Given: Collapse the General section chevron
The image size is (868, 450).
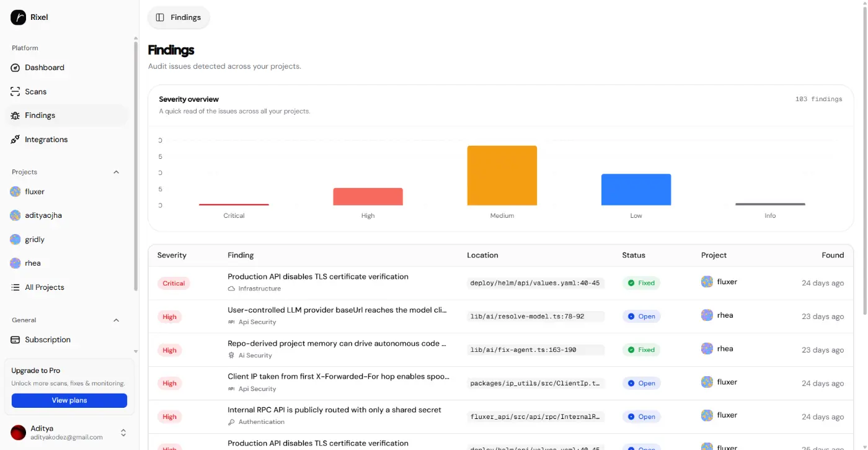Looking at the screenshot, I should coord(116,320).
